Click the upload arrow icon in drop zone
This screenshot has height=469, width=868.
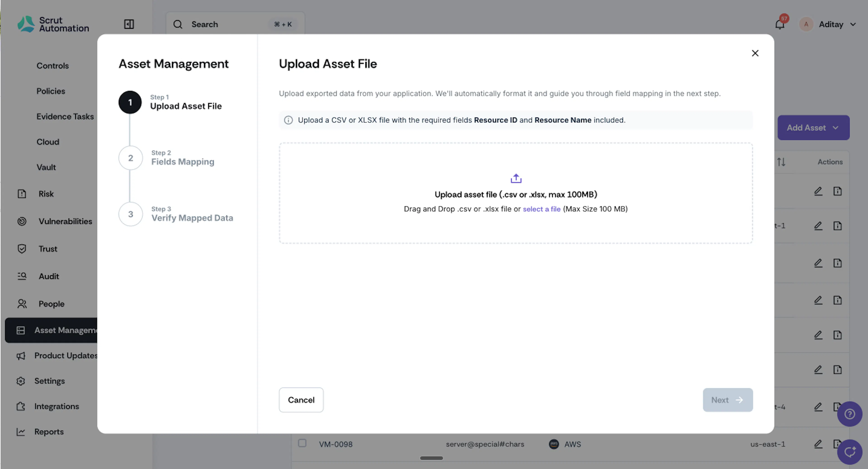516,178
